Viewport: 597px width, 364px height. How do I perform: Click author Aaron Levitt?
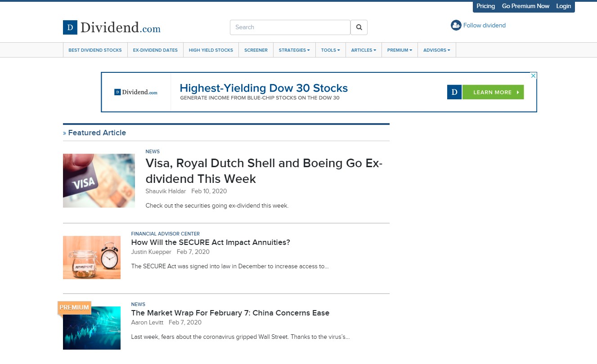[x=147, y=323]
